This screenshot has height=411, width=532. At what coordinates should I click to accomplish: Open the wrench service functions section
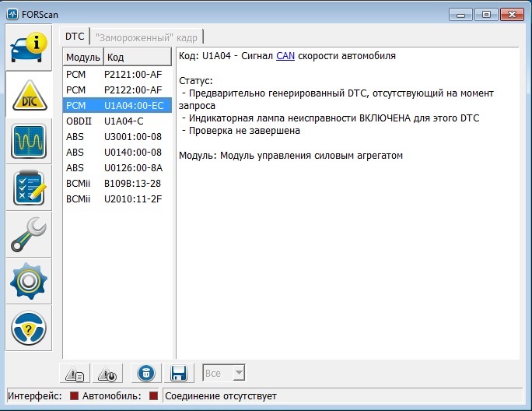click(29, 234)
